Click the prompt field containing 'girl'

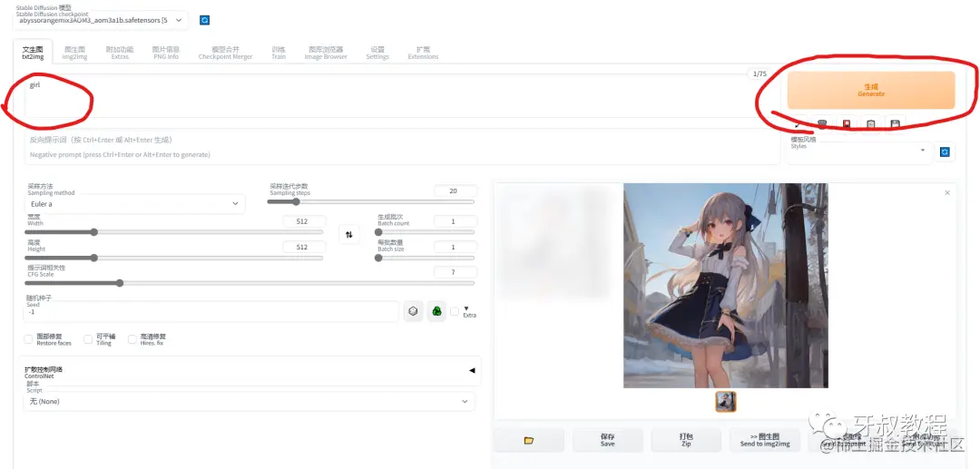click(402, 95)
